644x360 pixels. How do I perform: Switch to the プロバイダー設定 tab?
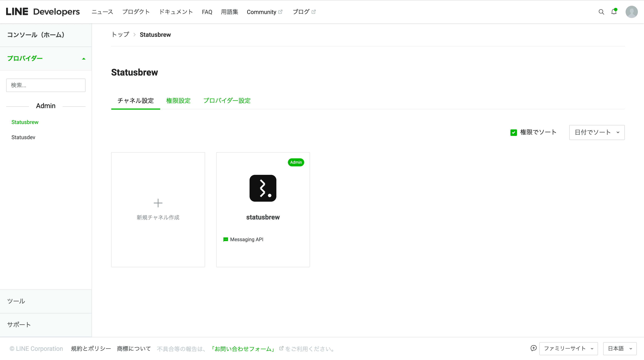pos(227,100)
